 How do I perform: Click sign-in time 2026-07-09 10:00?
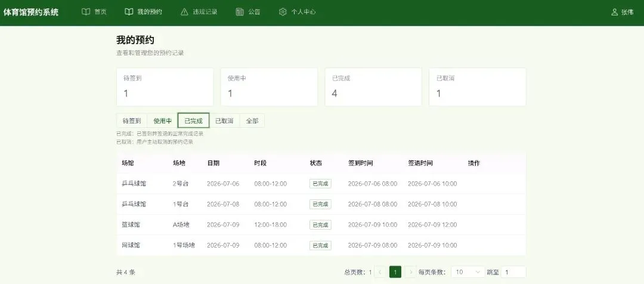[373, 225]
